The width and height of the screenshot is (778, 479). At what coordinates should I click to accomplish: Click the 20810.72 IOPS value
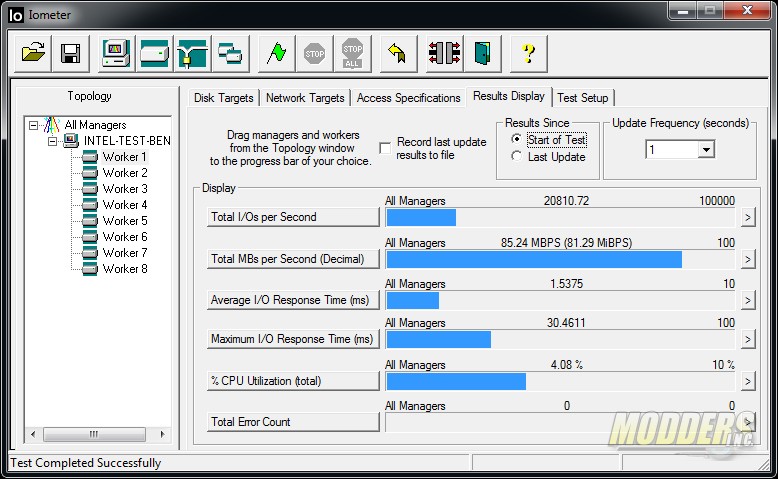click(x=566, y=201)
